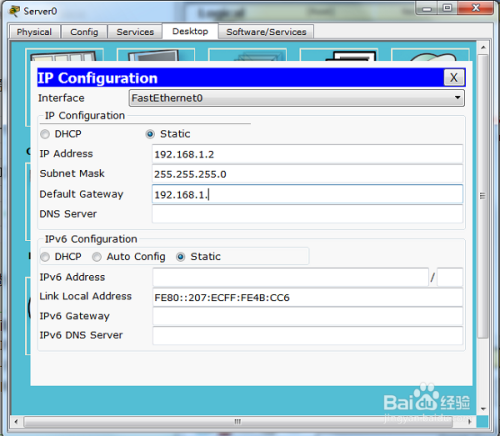Click the IPv6 prefix length field
The width and height of the screenshot is (500, 436).
click(x=450, y=277)
